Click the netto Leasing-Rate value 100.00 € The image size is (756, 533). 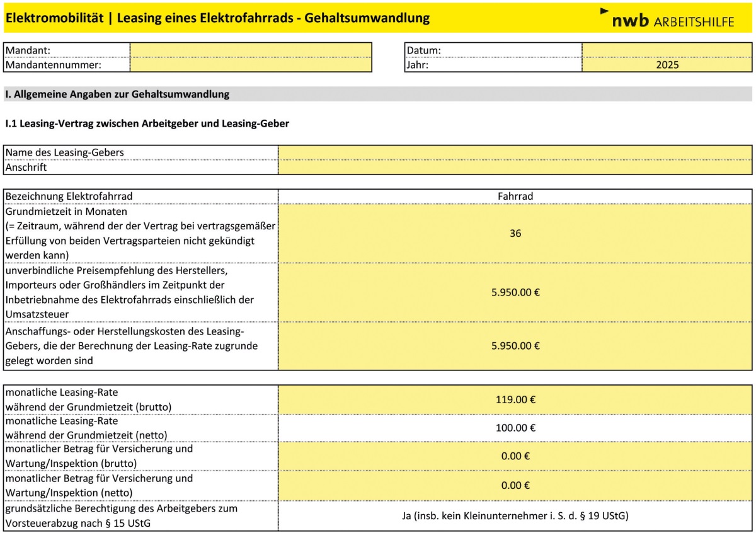pyautogui.click(x=515, y=428)
